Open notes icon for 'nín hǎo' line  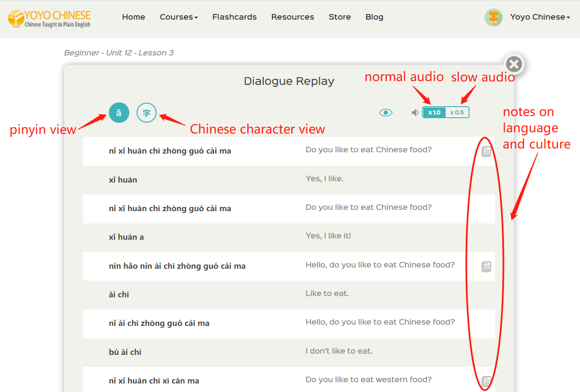[x=486, y=267]
